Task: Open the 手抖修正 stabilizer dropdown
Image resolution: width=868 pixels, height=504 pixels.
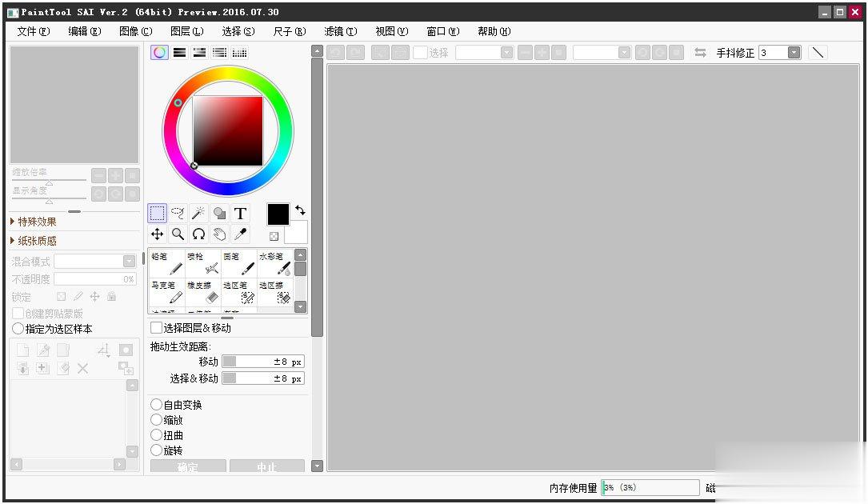Action: [794, 53]
